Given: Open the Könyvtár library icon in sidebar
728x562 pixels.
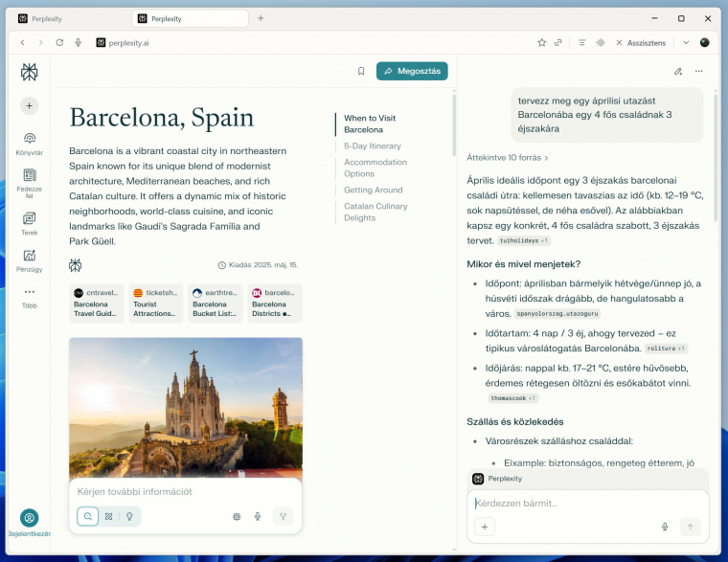Looking at the screenshot, I should coord(29,140).
